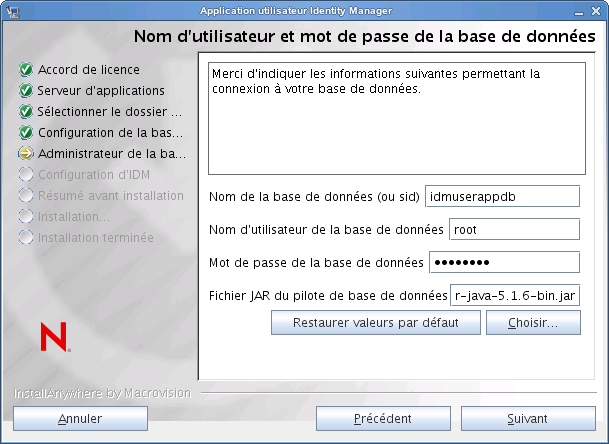The image size is (609, 444).
Task: Click the title bar Application utilisateur Identity Manager
Action: [296, 11]
